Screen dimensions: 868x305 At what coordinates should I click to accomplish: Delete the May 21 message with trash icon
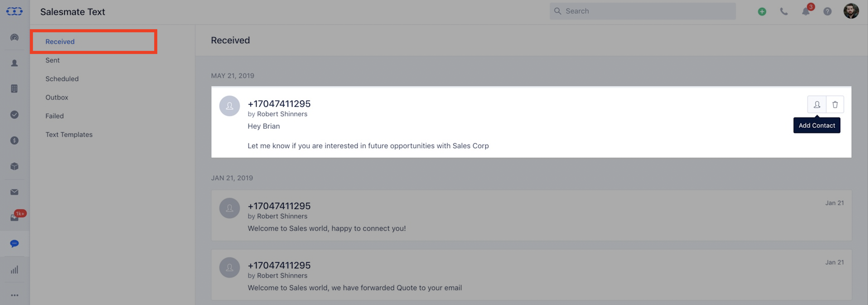(x=835, y=104)
